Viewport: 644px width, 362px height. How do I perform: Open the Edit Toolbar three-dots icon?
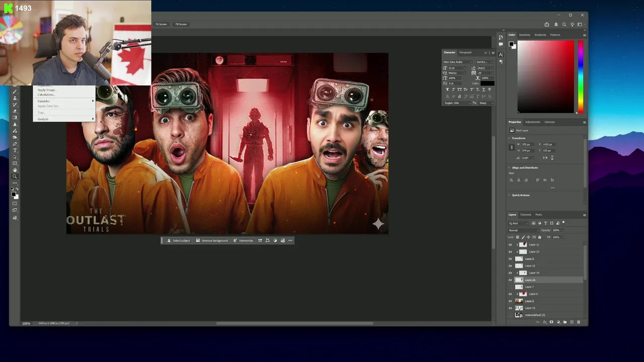(x=15, y=183)
